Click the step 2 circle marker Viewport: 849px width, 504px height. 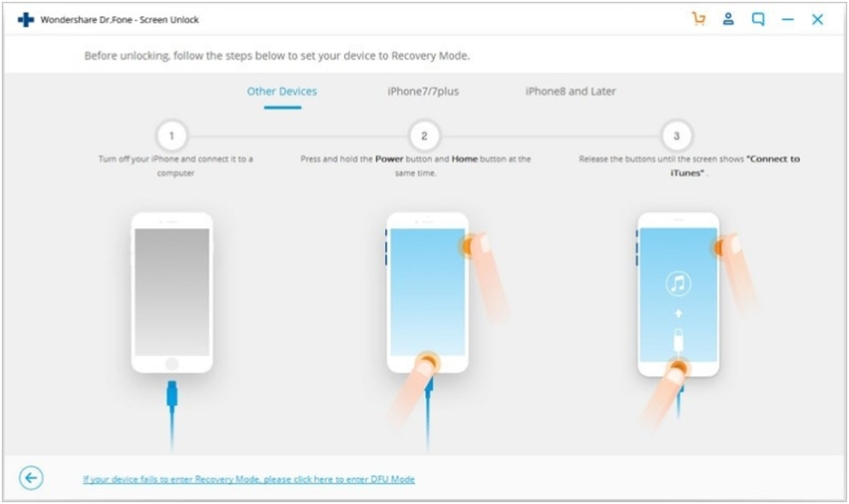tap(423, 137)
